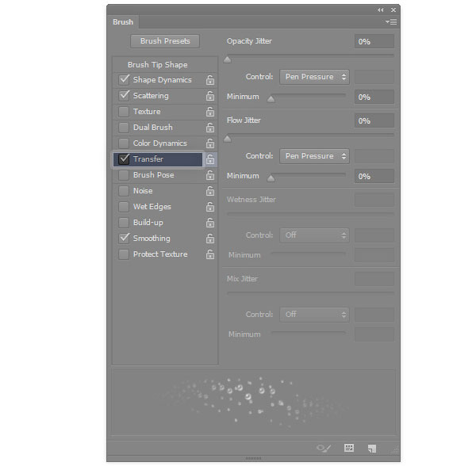Click Opacity Minimum slider handle
The width and height of the screenshot is (476, 466).
[x=271, y=99]
